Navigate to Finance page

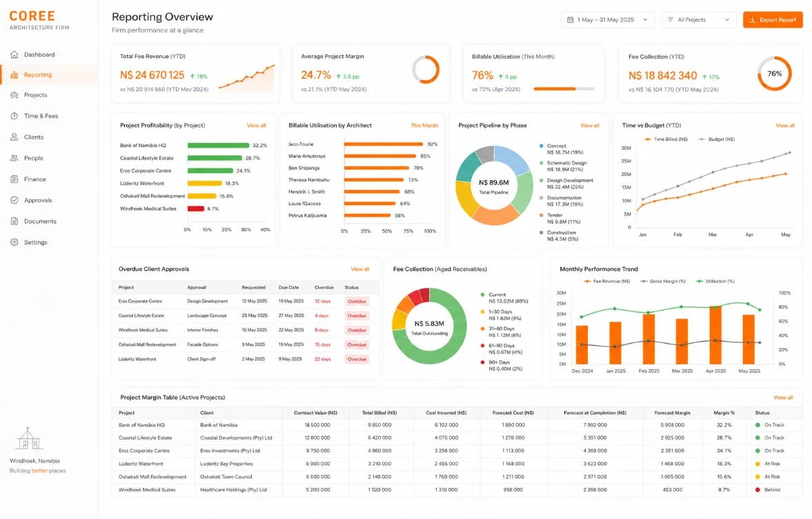49,179
